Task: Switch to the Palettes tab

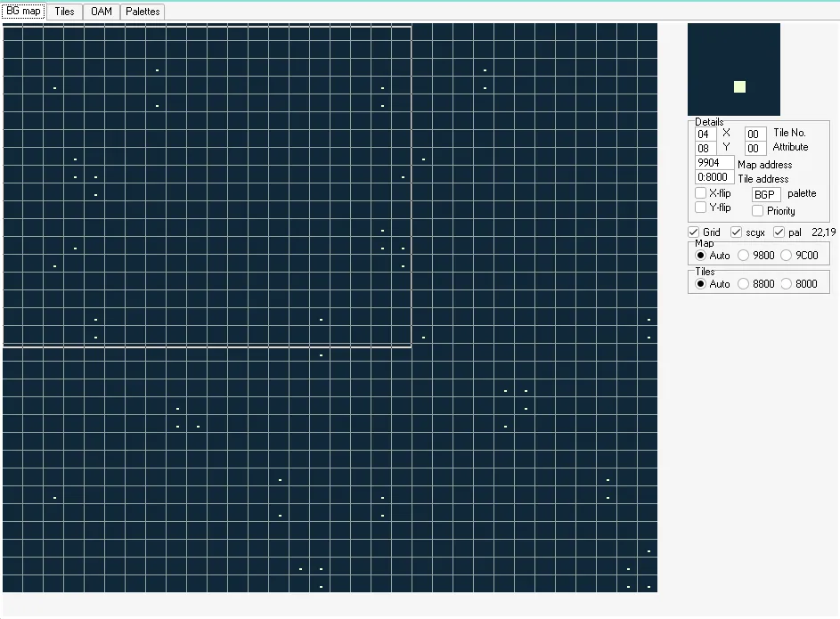Action: pyautogui.click(x=143, y=12)
